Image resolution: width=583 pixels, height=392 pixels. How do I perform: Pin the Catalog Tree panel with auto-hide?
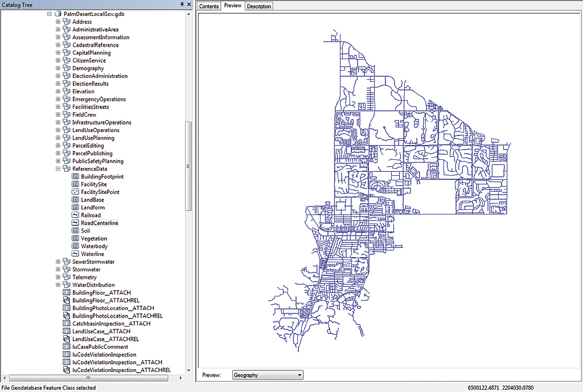coord(182,5)
